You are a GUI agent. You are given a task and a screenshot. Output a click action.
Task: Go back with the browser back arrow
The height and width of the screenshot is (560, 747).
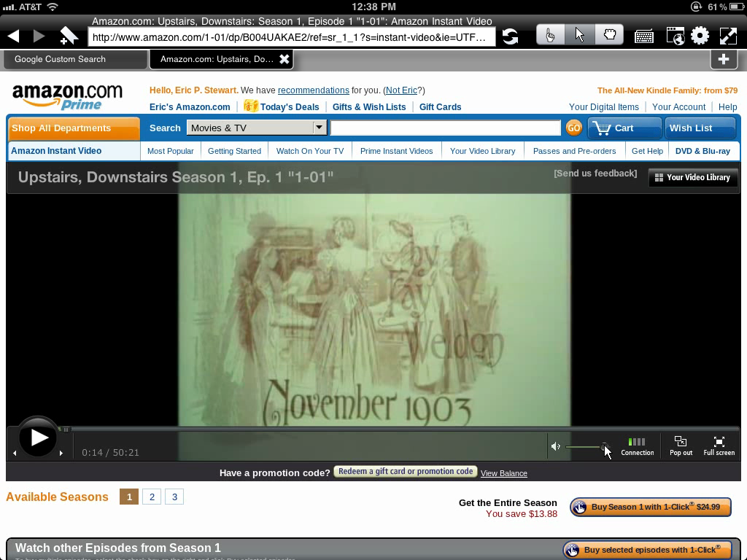coord(14,36)
